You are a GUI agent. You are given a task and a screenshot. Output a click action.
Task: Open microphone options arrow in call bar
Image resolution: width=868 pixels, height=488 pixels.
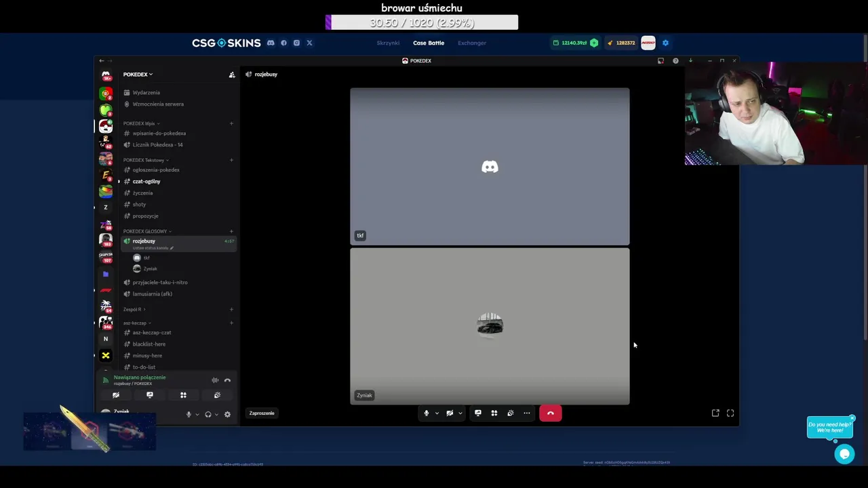(437, 413)
